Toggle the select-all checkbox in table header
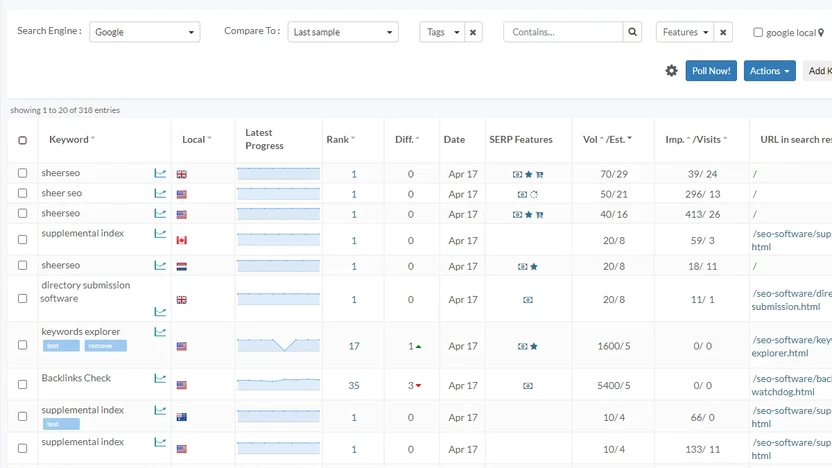The image size is (832, 468). click(22, 140)
